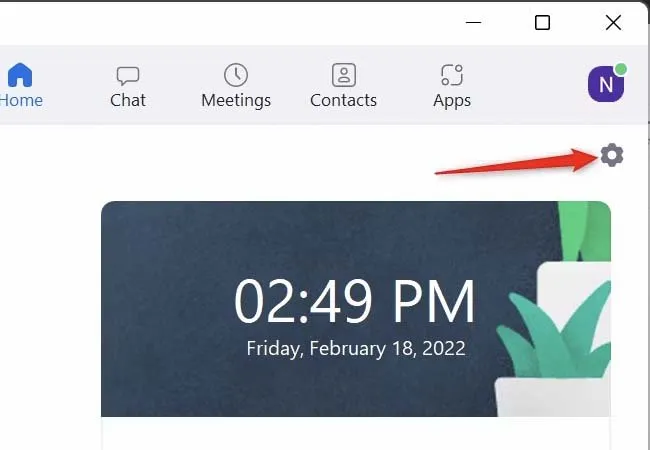
Task: Click the blue Home house icon
Action: [x=19, y=75]
